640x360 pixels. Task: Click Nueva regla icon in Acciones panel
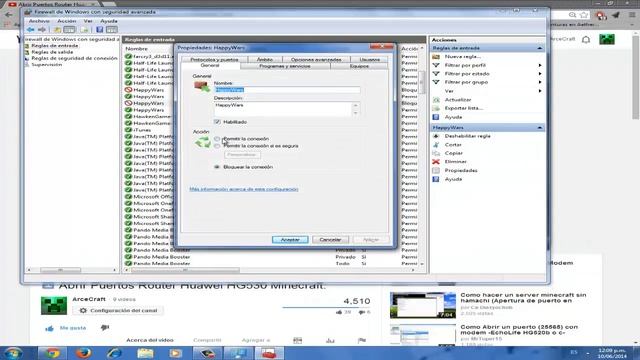(x=436, y=57)
